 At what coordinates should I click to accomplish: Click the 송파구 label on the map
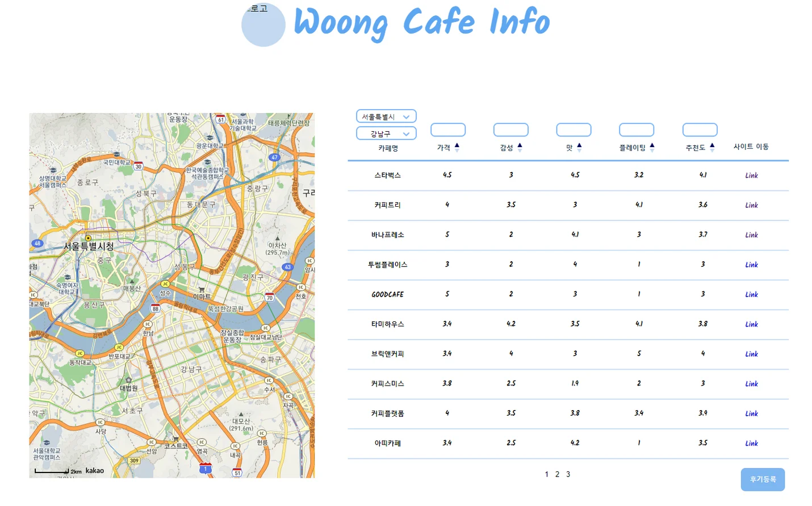(x=270, y=359)
